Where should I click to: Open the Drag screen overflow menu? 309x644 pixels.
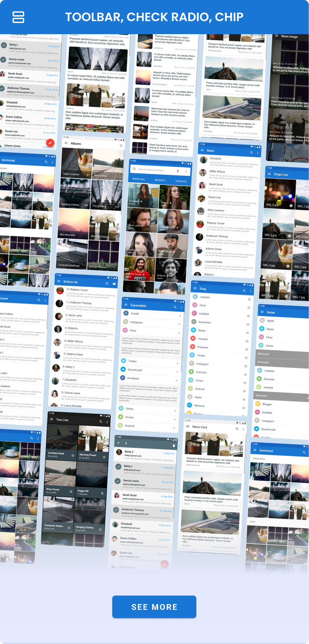point(251,291)
